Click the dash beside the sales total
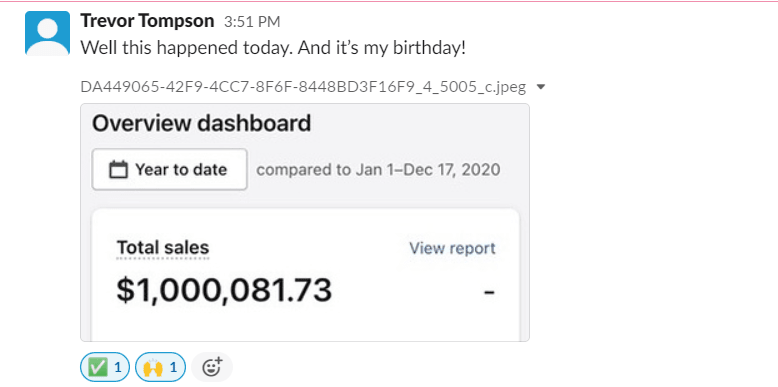Screen dimensions: 778x387 tap(489, 292)
